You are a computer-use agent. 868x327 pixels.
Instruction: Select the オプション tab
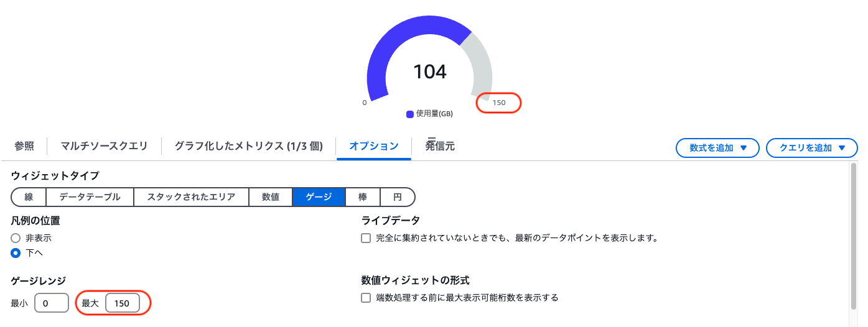click(373, 146)
